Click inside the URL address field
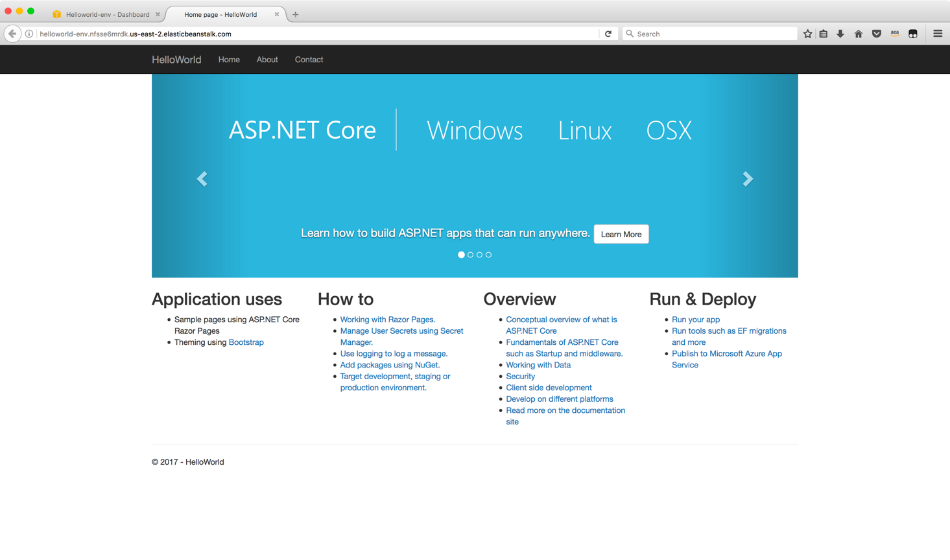 318,34
